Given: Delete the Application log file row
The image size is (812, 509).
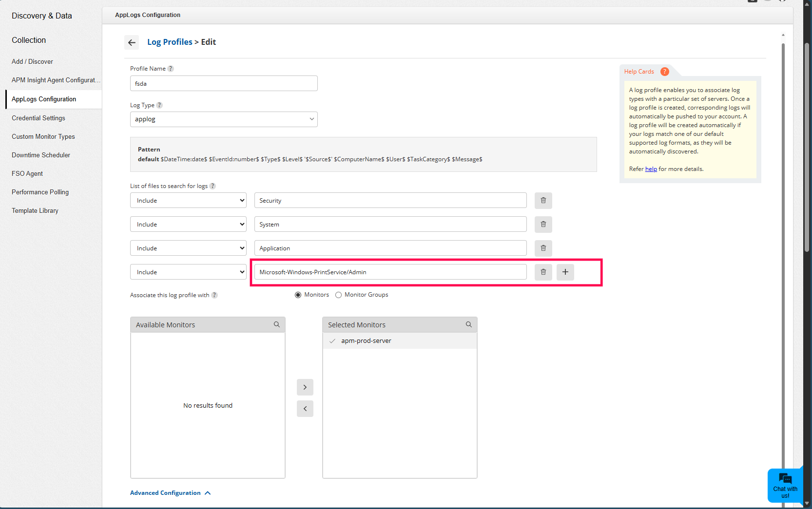Looking at the screenshot, I should click(x=543, y=248).
